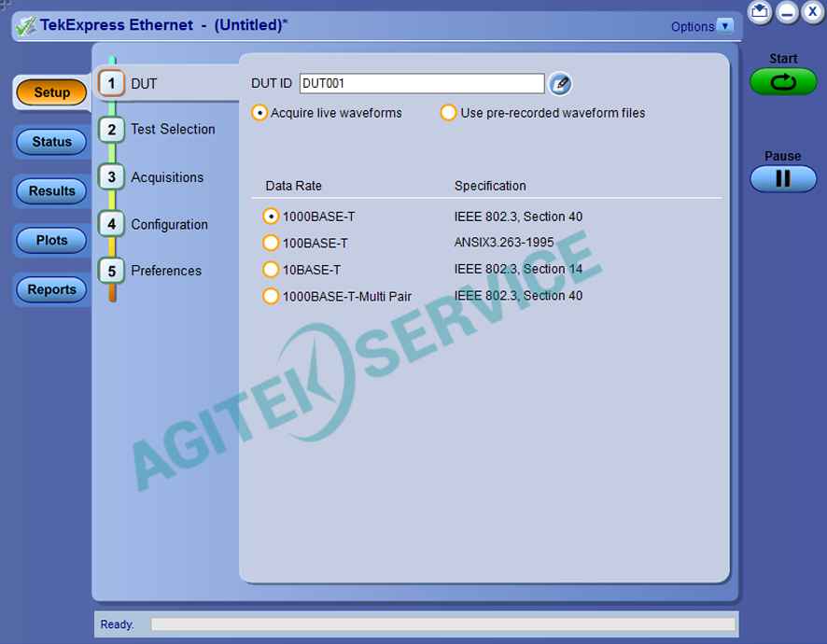This screenshot has height=644, width=827.
Task: Choose 10BASE-T data rate
Action: click(271, 270)
